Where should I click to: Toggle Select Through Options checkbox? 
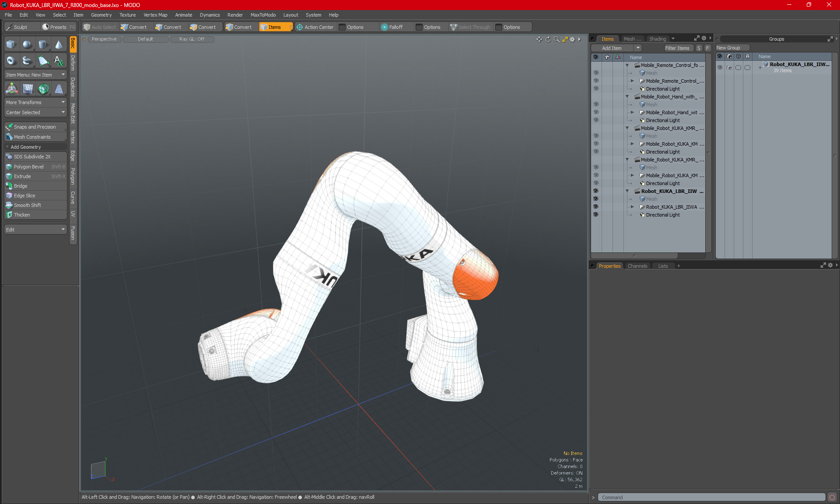click(x=499, y=27)
